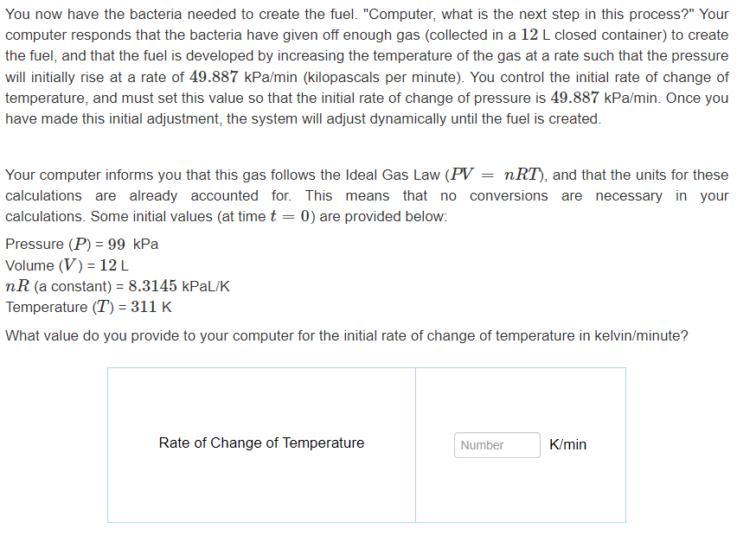This screenshot has height=535, width=756.
Task: Click the PV = nRT formula
Action: pyautogui.click(x=495, y=175)
